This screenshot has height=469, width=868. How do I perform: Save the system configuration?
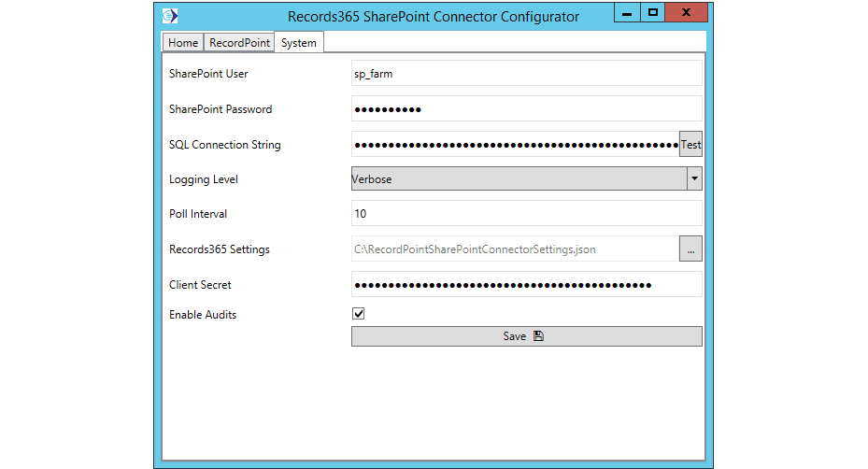pos(526,336)
